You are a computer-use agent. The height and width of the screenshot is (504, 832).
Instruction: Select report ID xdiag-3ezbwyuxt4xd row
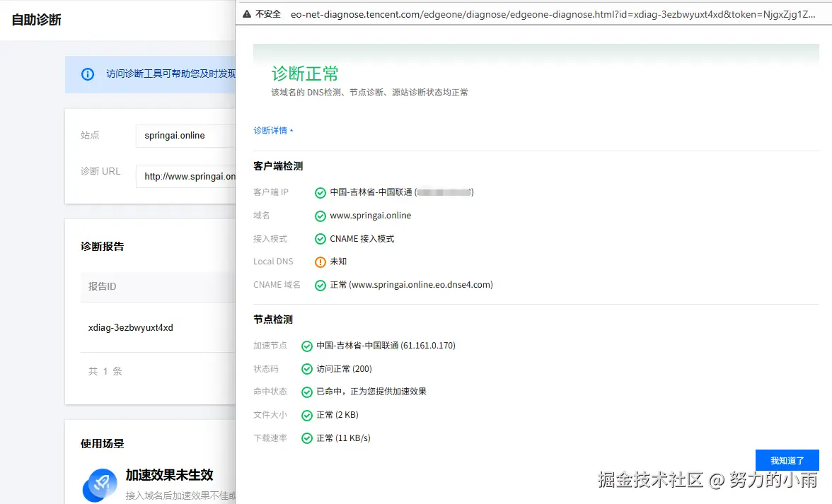pyautogui.click(x=158, y=327)
